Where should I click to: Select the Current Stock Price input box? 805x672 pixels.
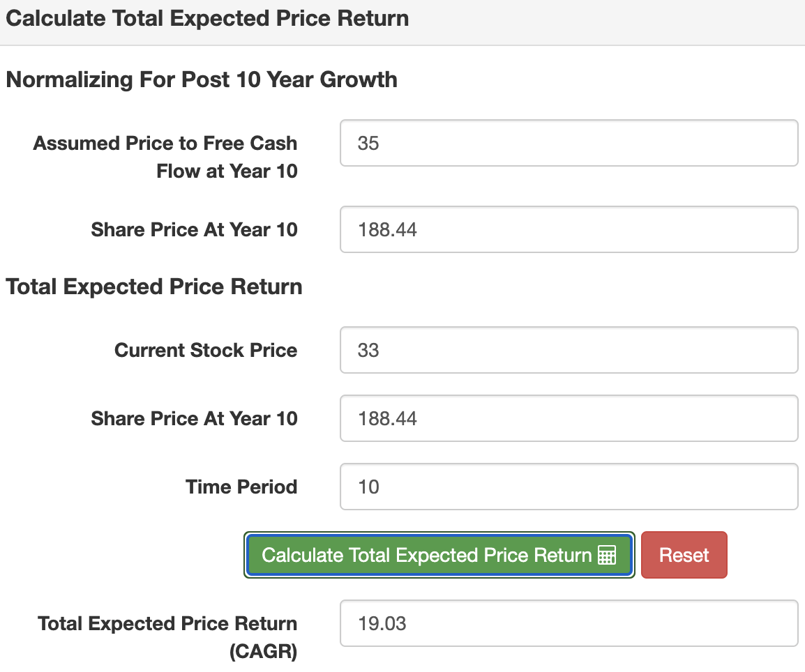click(x=569, y=350)
